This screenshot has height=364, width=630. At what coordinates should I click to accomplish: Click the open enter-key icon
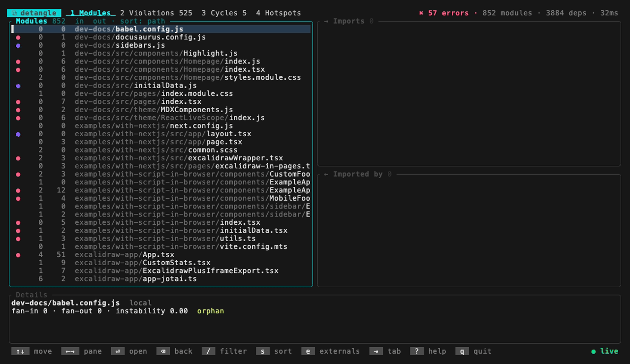[x=118, y=351]
